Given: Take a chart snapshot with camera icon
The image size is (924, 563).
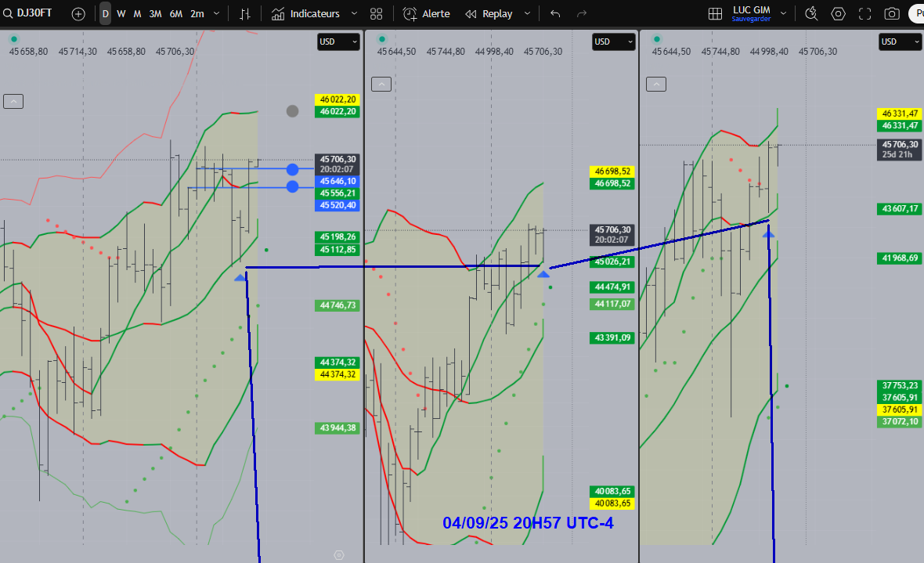Looking at the screenshot, I should pos(892,13).
